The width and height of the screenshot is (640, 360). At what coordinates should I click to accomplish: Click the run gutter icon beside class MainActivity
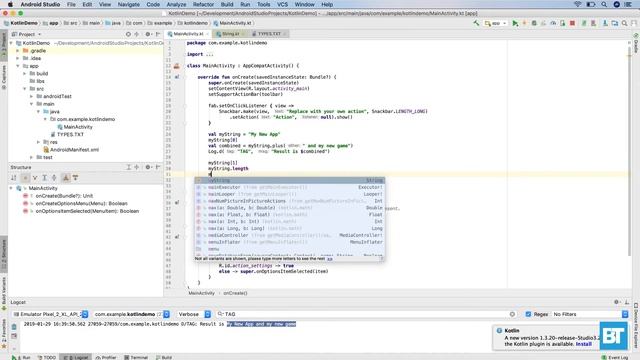click(x=176, y=66)
